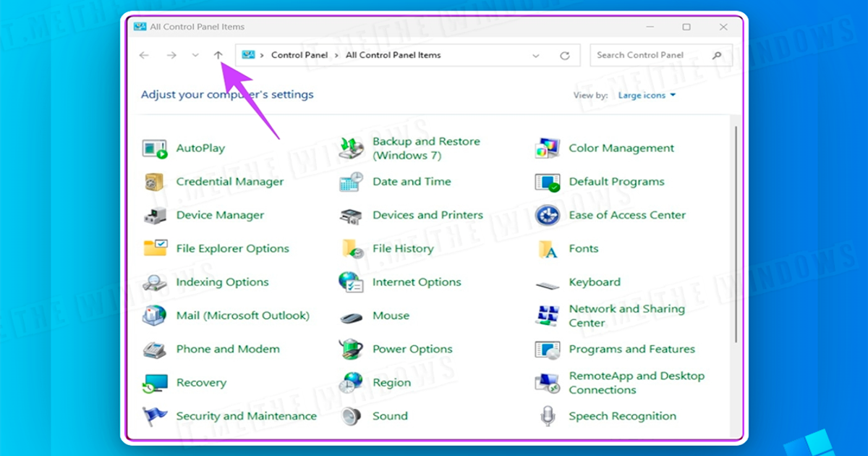The width and height of the screenshot is (868, 456).
Task: Open File Explorer Options folder icon
Action: coord(156,248)
